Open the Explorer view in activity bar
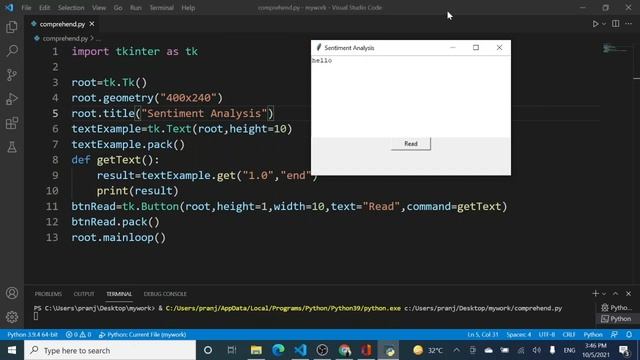The height and width of the screenshot is (360, 640). 12,27
